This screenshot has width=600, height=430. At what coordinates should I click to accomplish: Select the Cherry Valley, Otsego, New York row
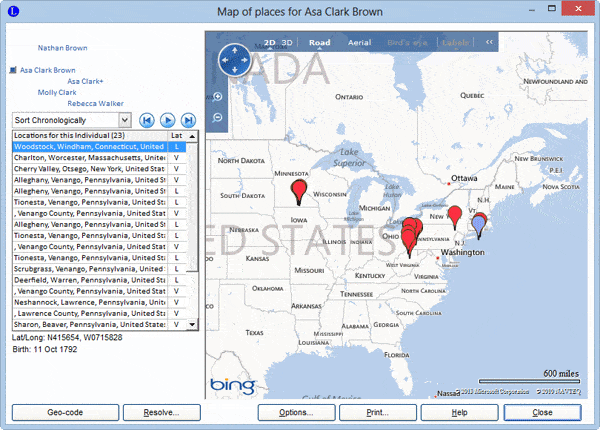click(x=99, y=169)
